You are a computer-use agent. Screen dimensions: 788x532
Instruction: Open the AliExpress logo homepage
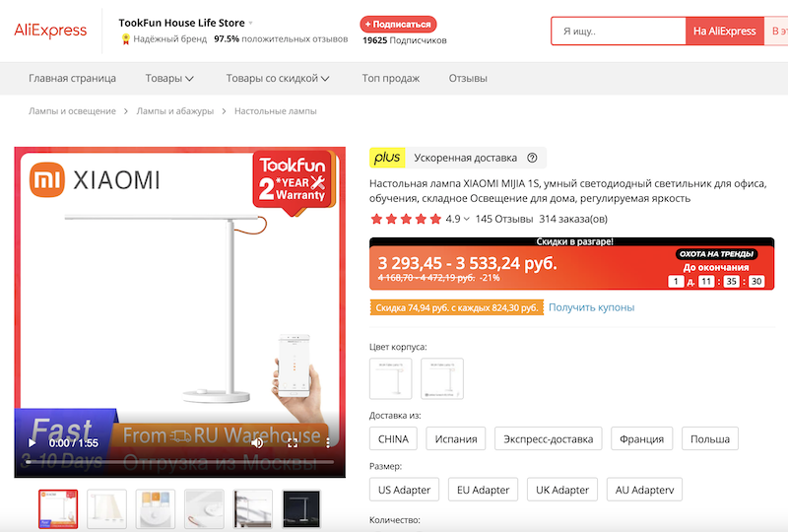[50, 31]
